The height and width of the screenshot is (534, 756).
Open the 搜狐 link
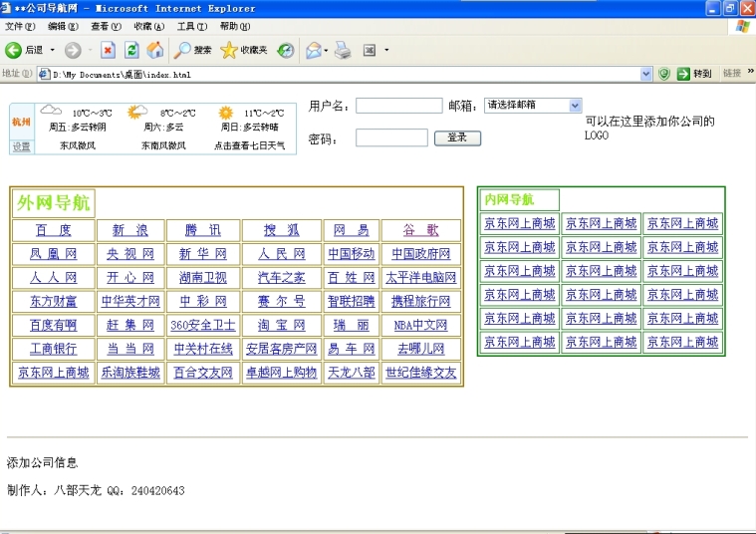[282, 230]
